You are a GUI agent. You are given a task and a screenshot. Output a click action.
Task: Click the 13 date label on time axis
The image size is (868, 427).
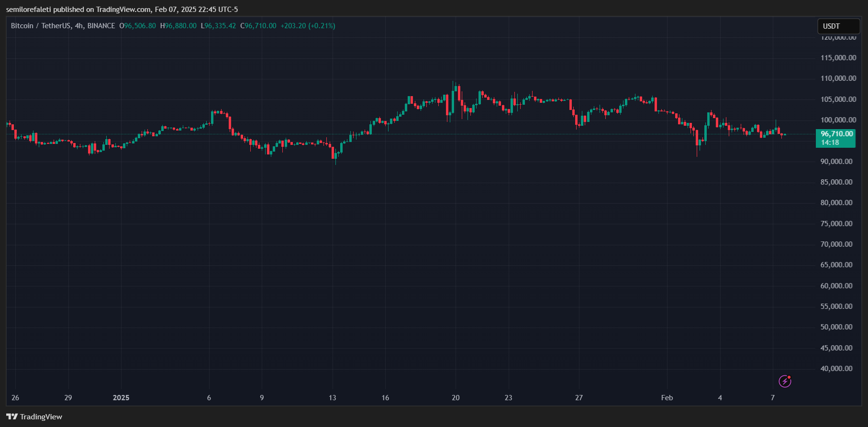[x=333, y=398]
